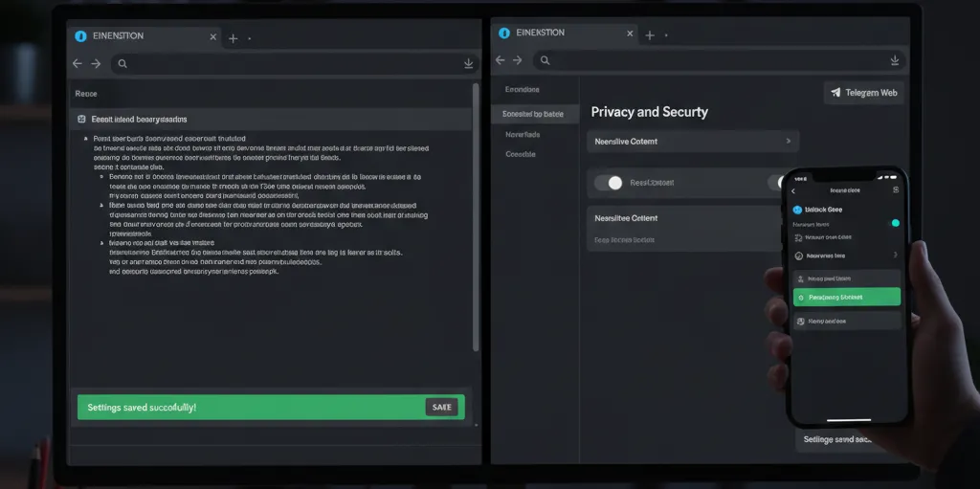Tap the top-right icon on the phone header
Viewport: 980px width, 489px height.
click(x=896, y=189)
